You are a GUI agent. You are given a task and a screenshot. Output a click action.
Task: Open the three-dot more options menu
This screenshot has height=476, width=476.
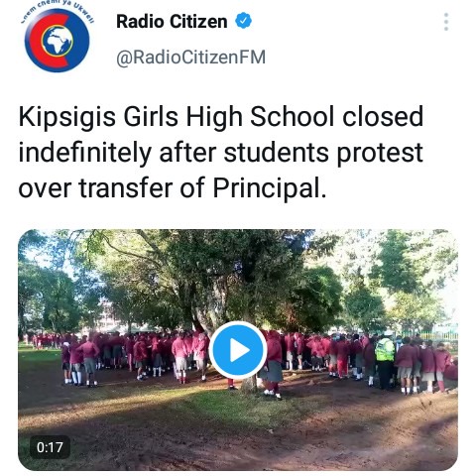pyautogui.click(x=446, y=22)
